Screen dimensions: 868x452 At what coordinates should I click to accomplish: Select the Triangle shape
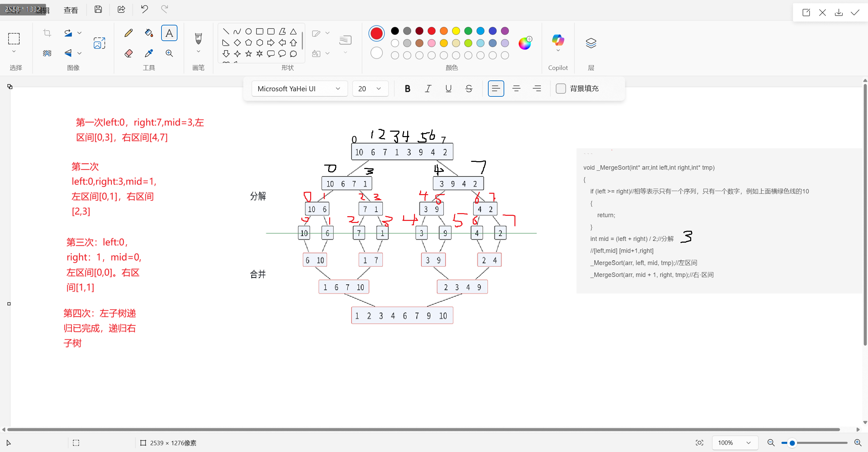point(294,32)
